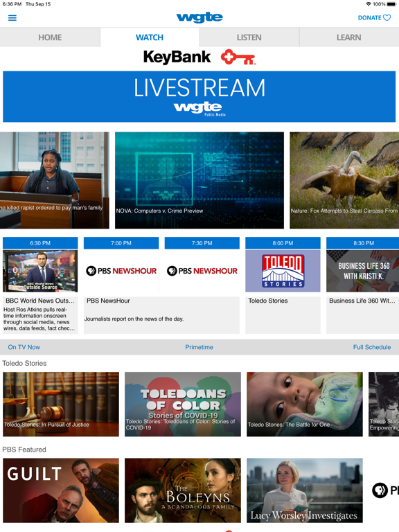Tap the KeyBank sponsor logo
Viewport: 399px width, 532px height.
199,57
